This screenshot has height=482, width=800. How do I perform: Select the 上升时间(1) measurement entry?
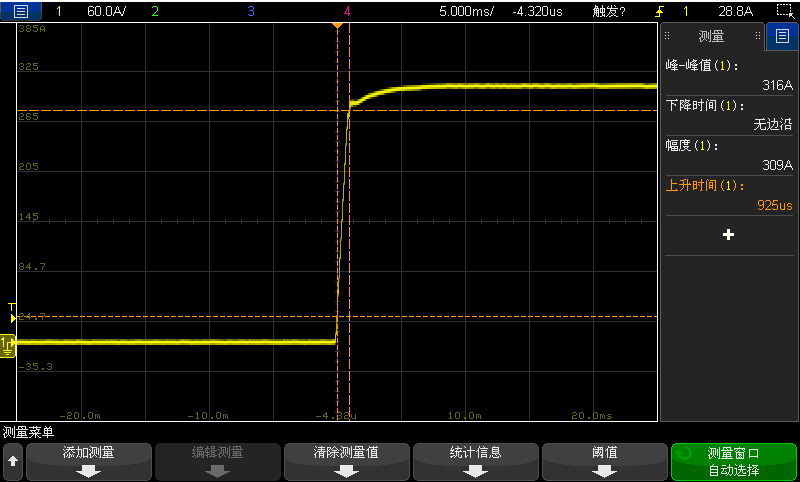click(x=729, y=195)
